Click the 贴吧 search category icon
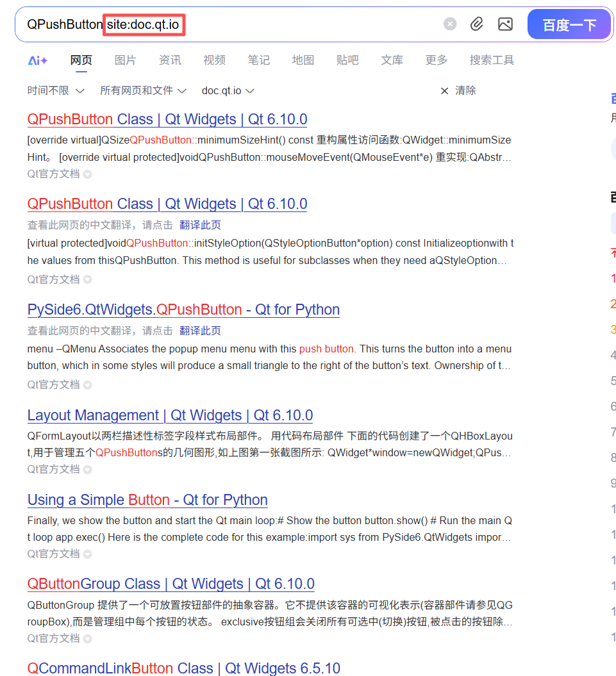616x676 pixels. 347,60
